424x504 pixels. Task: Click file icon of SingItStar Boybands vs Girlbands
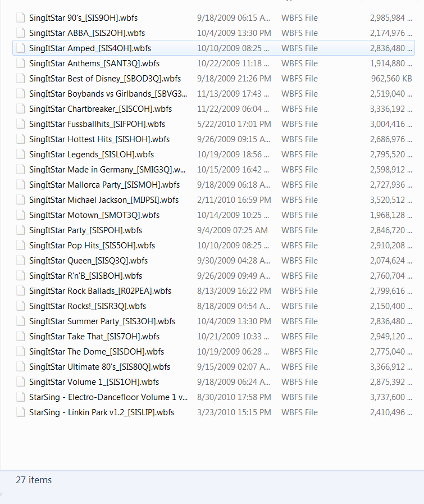[x=21, y=93]
